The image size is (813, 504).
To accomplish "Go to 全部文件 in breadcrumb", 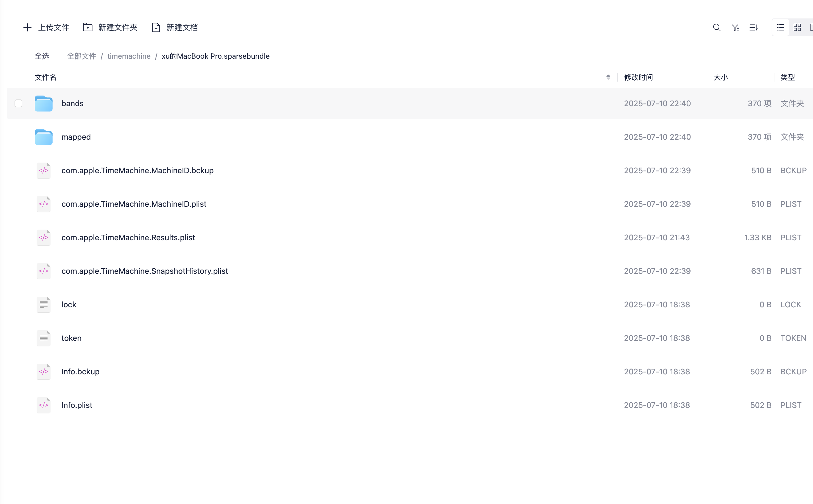I will coord(81,56).
